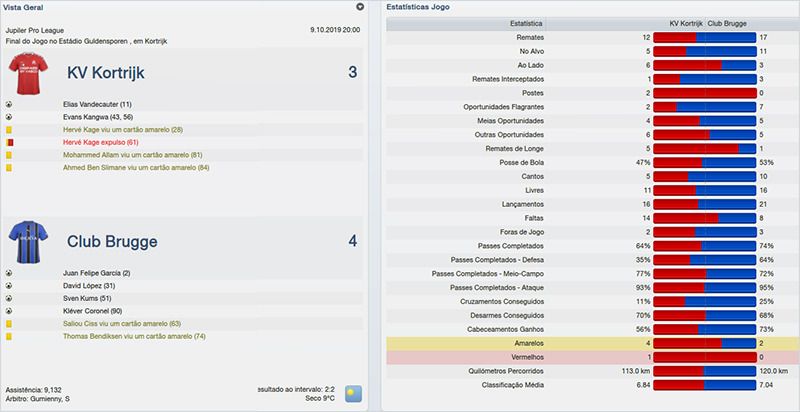
Task: Select the Vermelhos statistics row
Action: [590, 356]
